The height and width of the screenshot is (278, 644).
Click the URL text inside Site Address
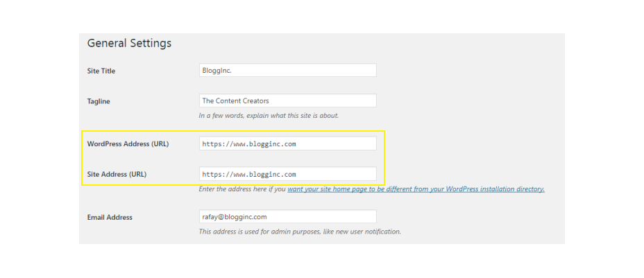point(249,175)
